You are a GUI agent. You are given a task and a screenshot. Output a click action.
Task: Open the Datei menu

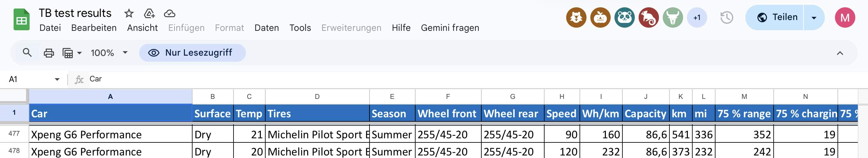(50, 28)
